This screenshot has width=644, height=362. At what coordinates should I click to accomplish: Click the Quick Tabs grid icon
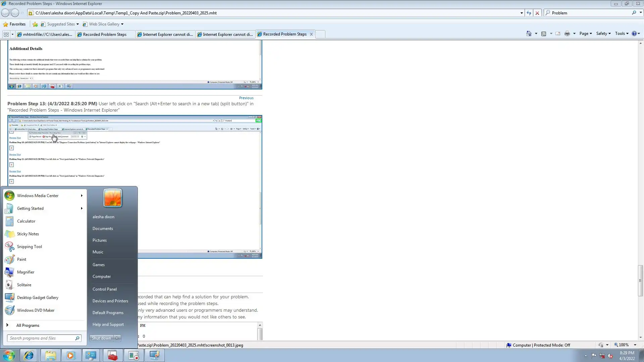tap(6, 34)
